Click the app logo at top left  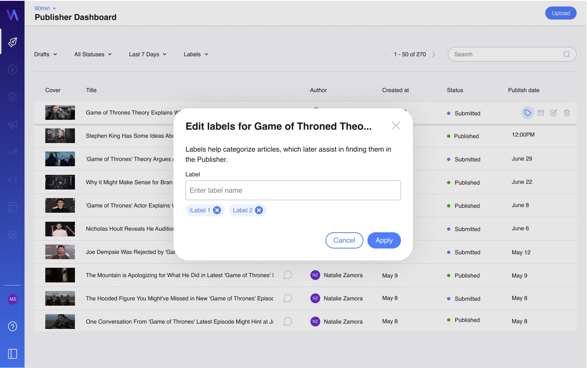[13, 15]
